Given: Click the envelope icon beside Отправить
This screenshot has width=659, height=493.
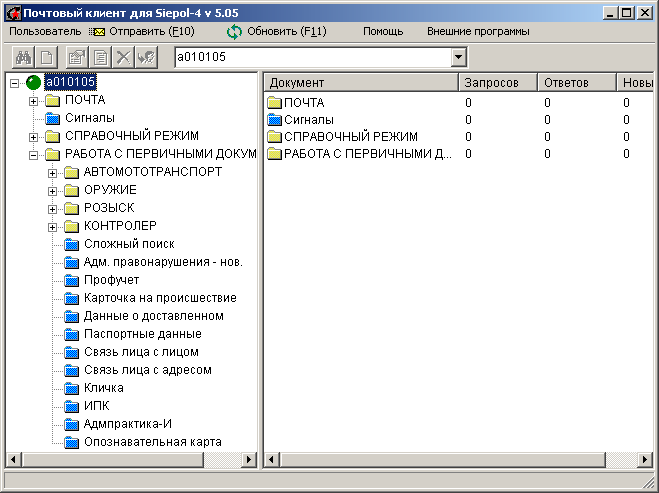Looking at the screenshot, I should pos(97,32).
